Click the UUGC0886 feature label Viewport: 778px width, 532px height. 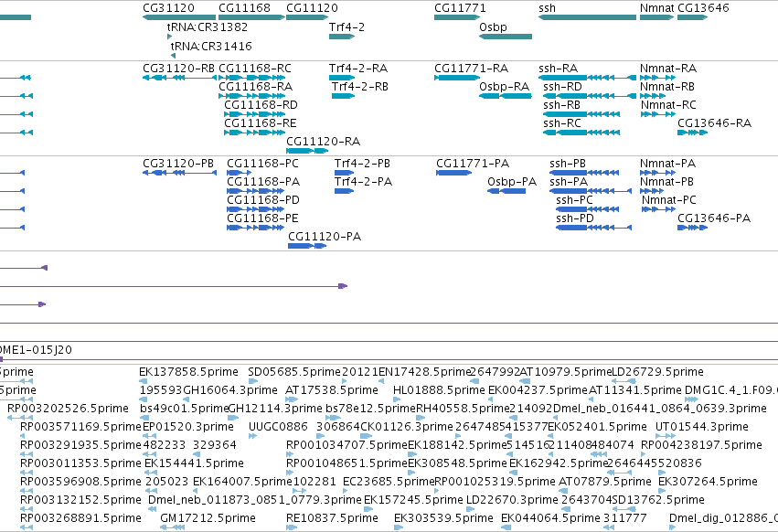coord(278,427)
